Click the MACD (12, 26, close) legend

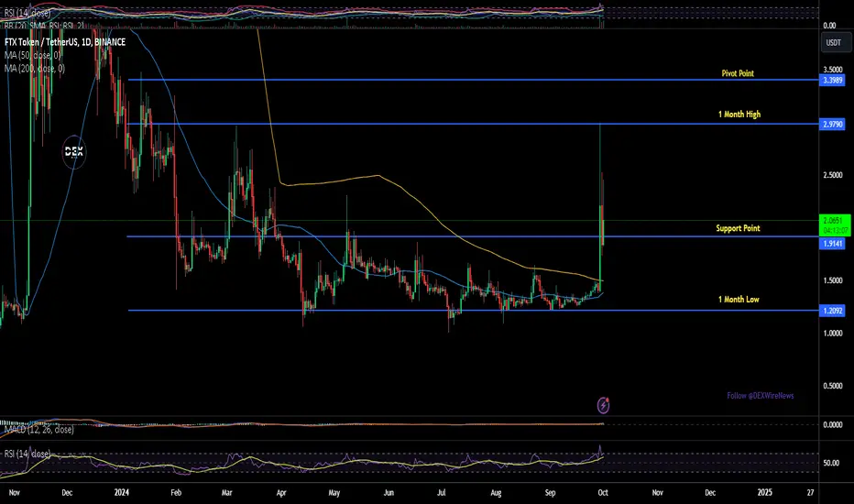39,430
